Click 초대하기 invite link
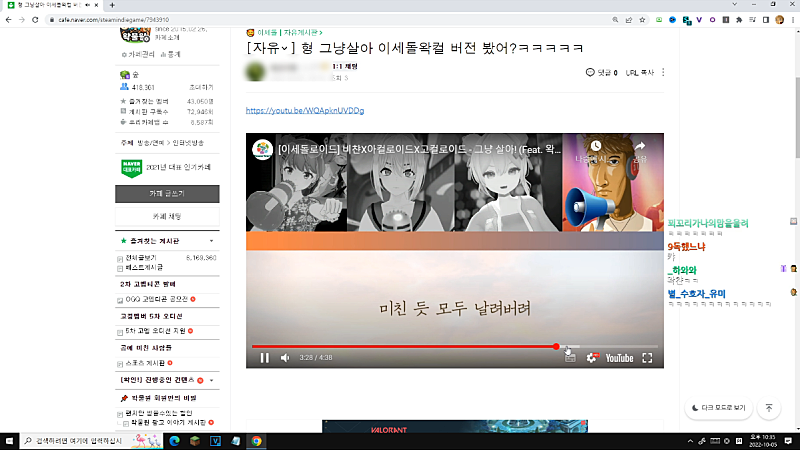This screenshot has height=450, width=800. coord(202,87)
